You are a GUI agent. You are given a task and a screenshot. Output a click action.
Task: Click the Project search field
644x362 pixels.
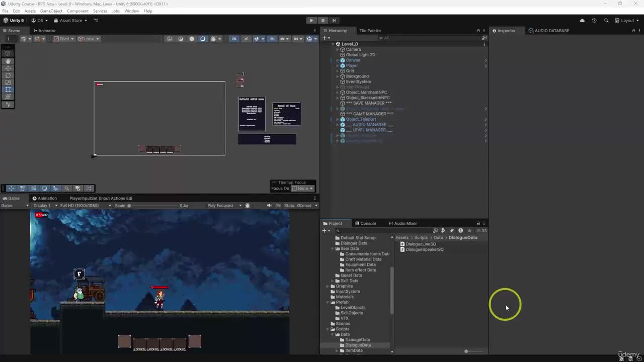(382, 231)
